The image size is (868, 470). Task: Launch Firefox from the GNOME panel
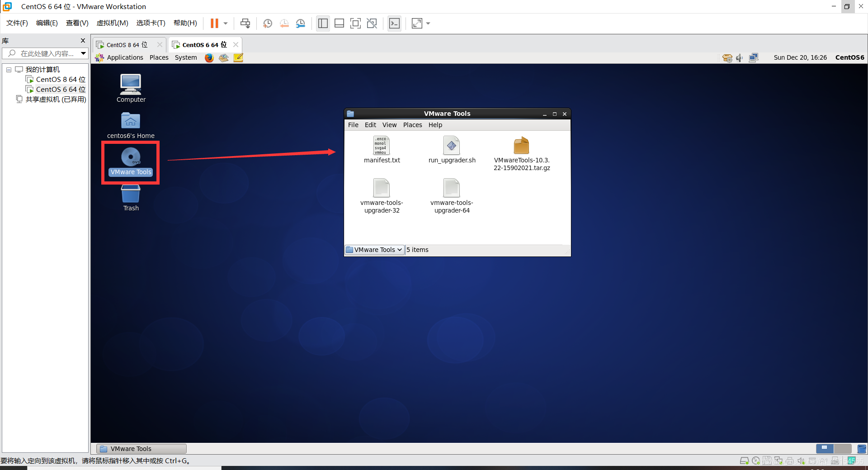(x=209, y=57)
